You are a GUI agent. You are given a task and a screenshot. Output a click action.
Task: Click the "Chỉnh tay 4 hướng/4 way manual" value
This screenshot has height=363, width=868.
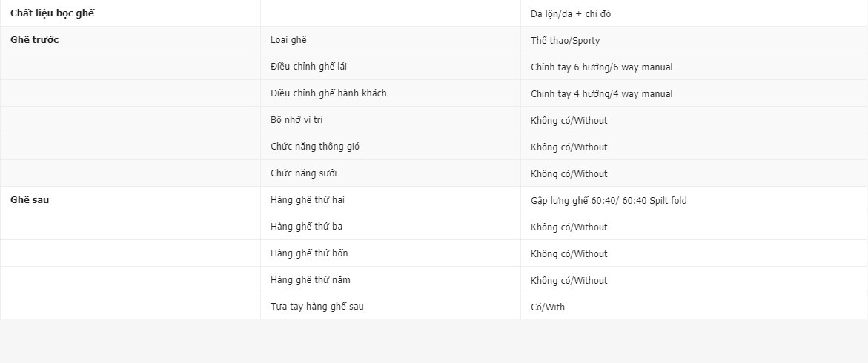(x=601, y=94)
